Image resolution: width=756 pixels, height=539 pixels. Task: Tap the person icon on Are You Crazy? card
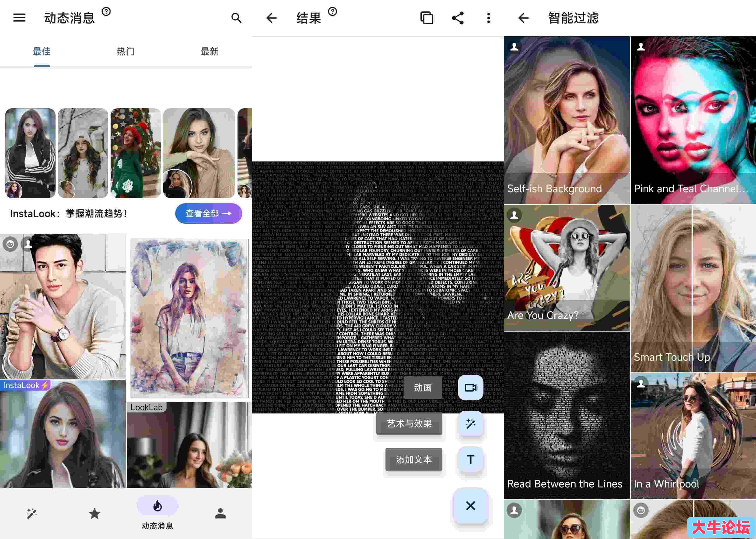click(x=514, y=215)
